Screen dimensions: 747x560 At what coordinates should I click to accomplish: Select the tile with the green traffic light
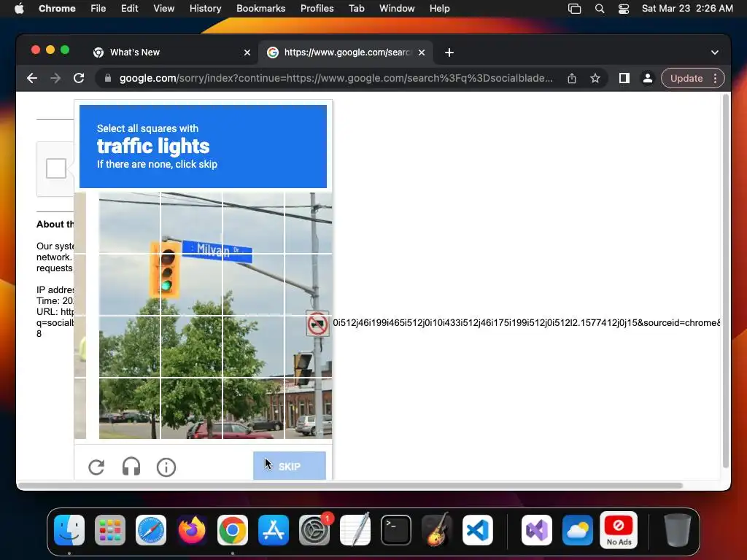pyautogui.click(x=192, y=285)
